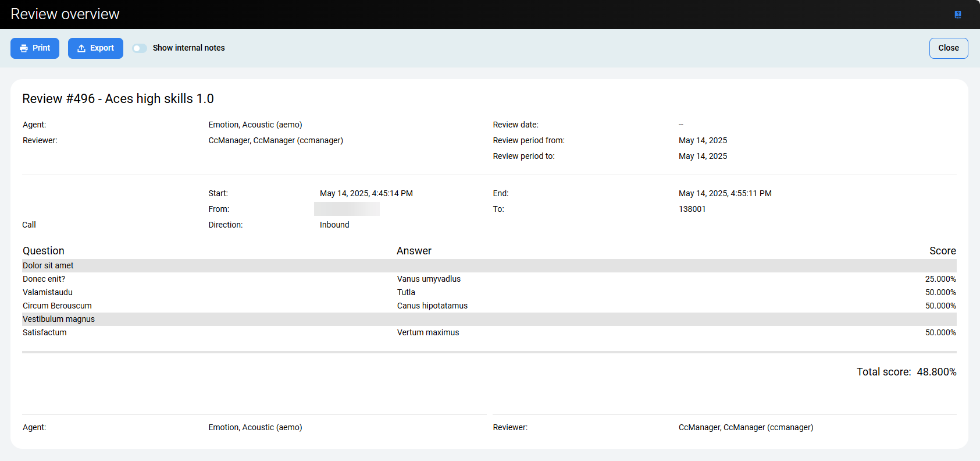Screen dimensions: 980x461
Task: Click the Question column header
Action: click(x=44, y=251)
